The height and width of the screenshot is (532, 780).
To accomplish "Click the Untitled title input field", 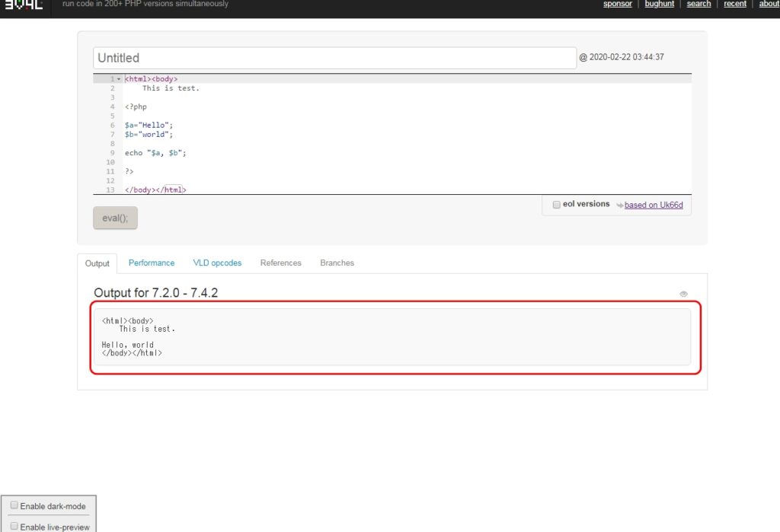I will (335, 58).
